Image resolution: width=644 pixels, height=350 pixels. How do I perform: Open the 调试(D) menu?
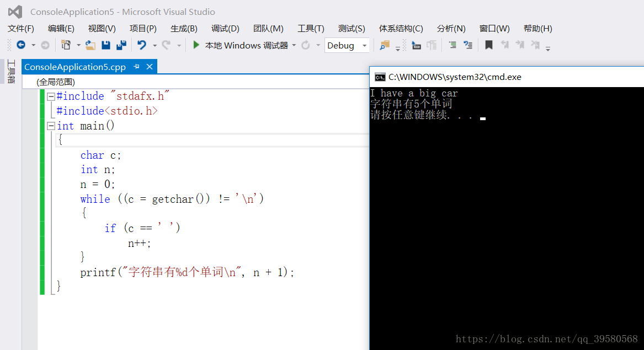pos(225,28)
